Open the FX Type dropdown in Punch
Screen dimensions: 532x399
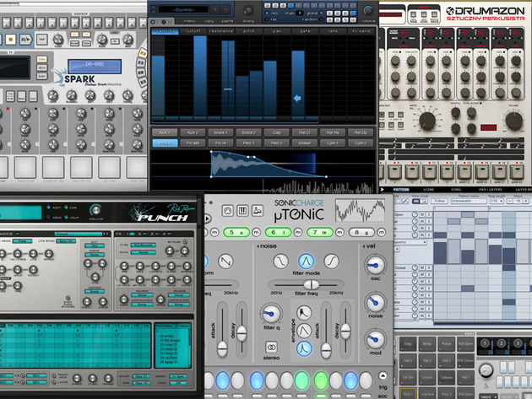tap(144, 245)
